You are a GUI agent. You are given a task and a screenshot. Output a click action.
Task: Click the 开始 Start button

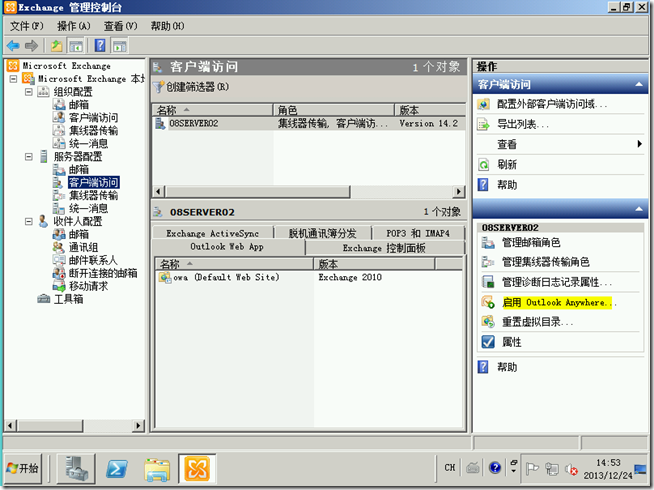23,469
